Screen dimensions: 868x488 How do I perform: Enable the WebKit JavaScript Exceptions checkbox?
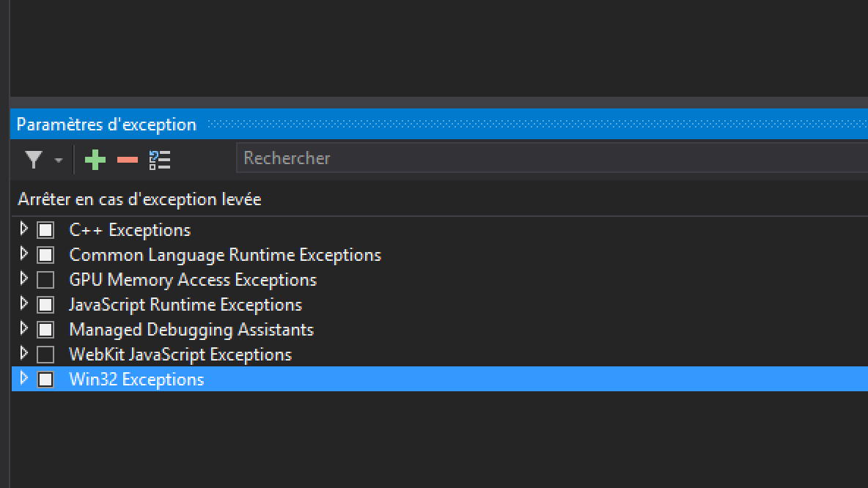(45, 355)
